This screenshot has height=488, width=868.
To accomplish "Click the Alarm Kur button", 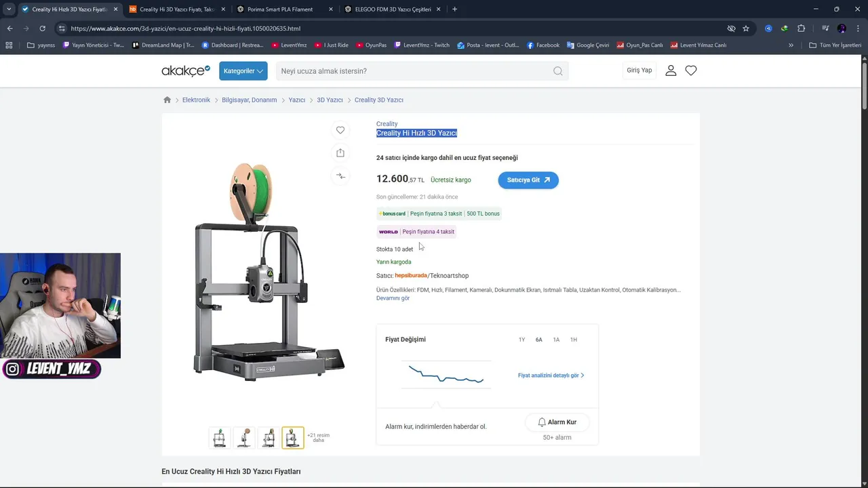I will 557,422.
